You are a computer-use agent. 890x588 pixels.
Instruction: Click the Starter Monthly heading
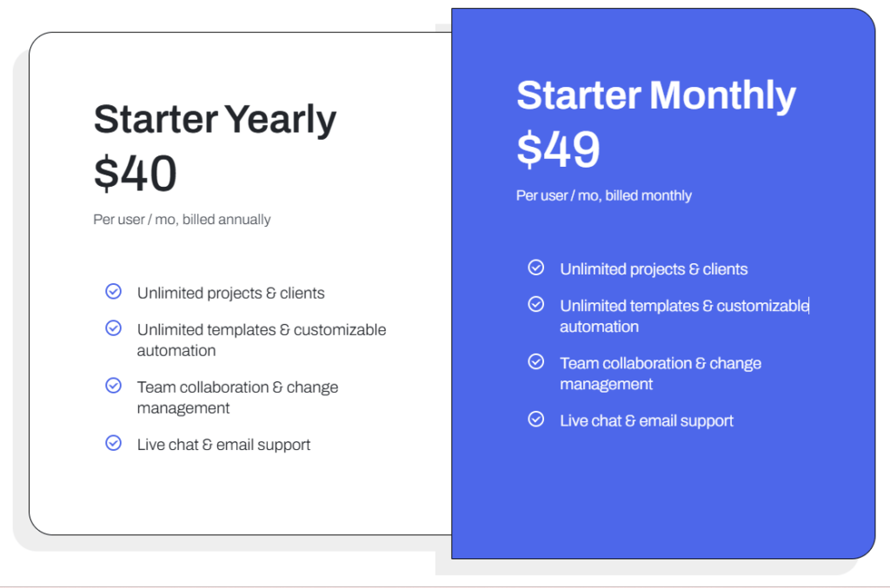[x=656, y=96]
